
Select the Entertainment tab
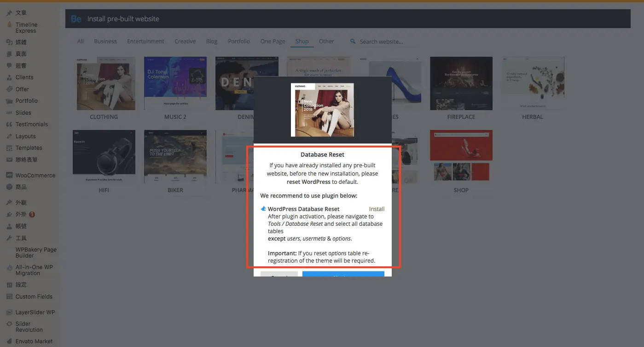click(145, 41)
